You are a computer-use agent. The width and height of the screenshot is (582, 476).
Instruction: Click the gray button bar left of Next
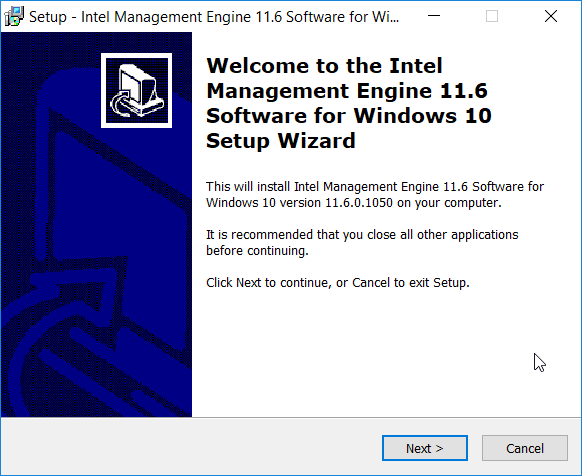point(191,447)
